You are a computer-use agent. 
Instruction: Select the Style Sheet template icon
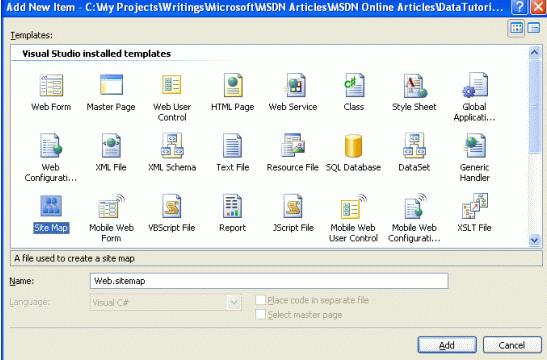click(415, 85)
